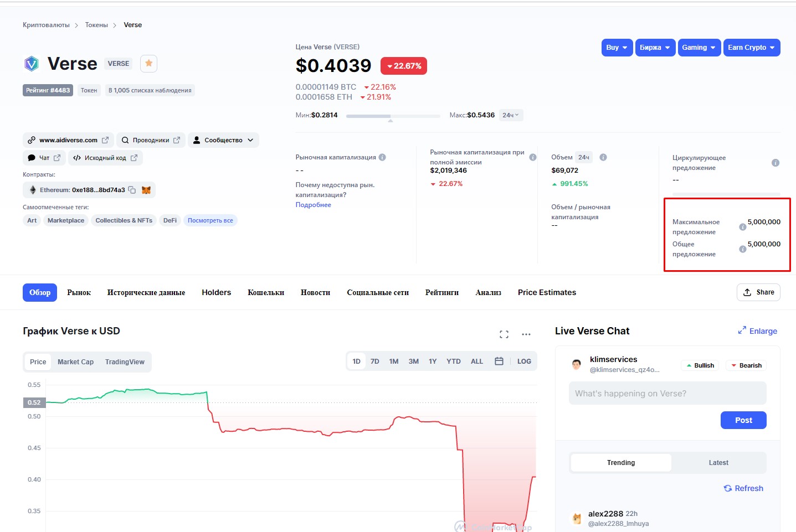Open chart more options ellipsis

click(526, 334)
